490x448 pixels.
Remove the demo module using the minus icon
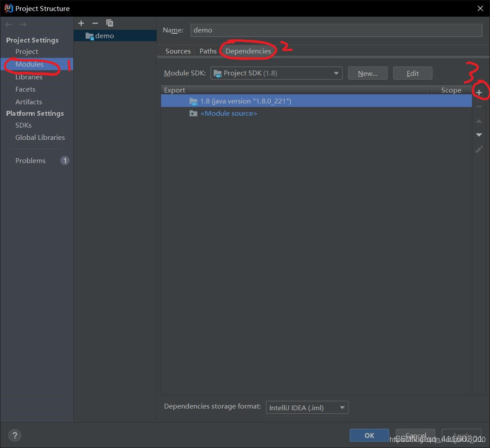point(95,23)
